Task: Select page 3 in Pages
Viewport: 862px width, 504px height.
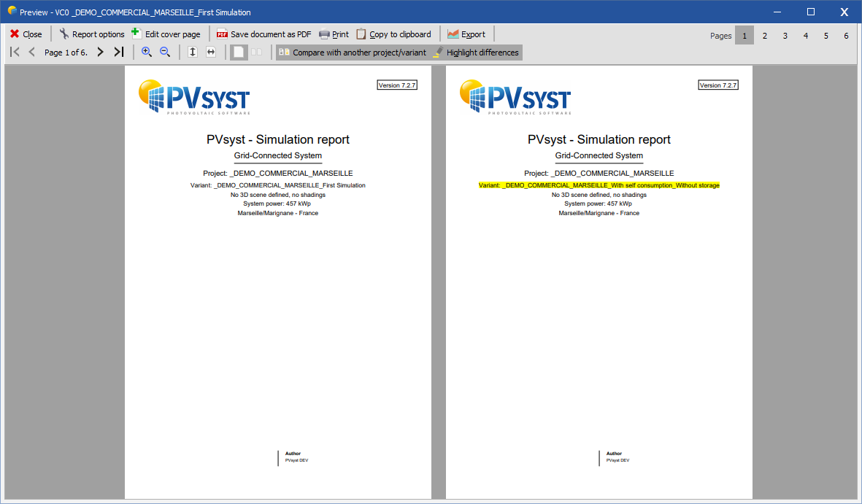Action: pyautogui.click(x=785, y=36)
